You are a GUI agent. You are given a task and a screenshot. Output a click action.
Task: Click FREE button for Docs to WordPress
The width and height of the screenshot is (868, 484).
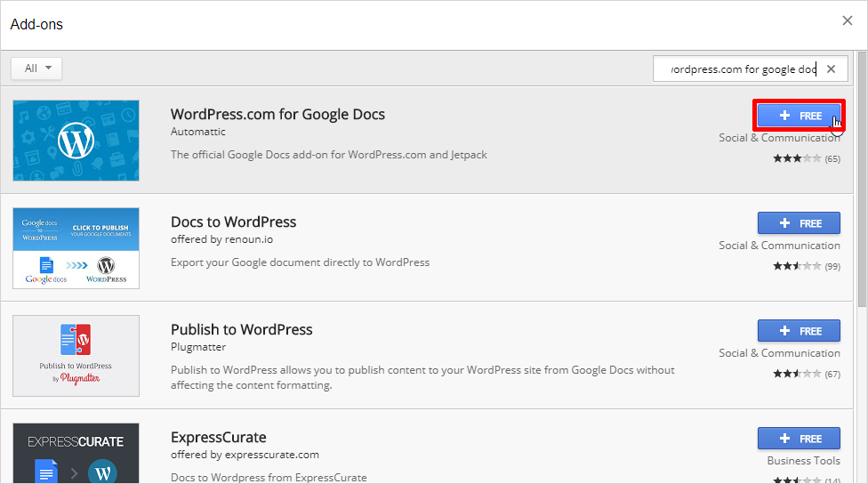click(798, 223)
